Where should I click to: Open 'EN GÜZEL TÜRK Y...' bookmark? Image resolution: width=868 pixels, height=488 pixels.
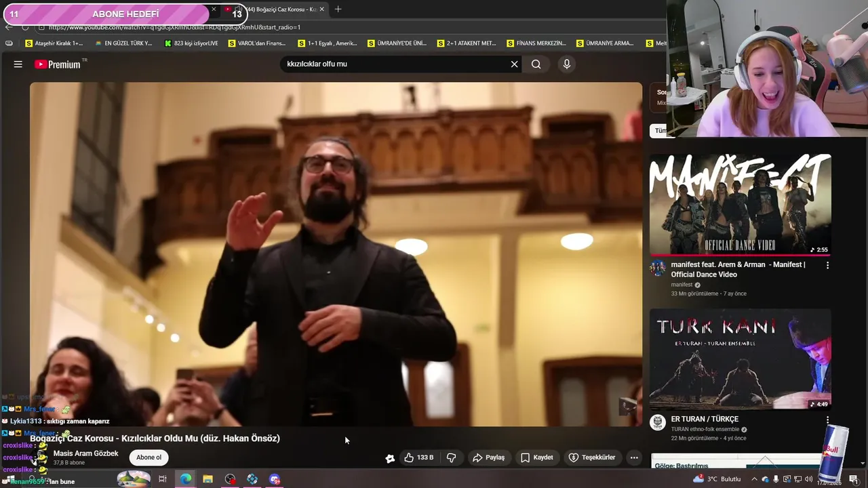click(x=123, y=43)
